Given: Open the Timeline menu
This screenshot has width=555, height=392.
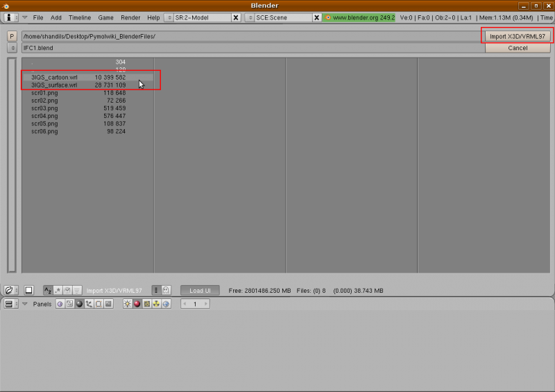Looking at the screenshot, I should point(79,17).
